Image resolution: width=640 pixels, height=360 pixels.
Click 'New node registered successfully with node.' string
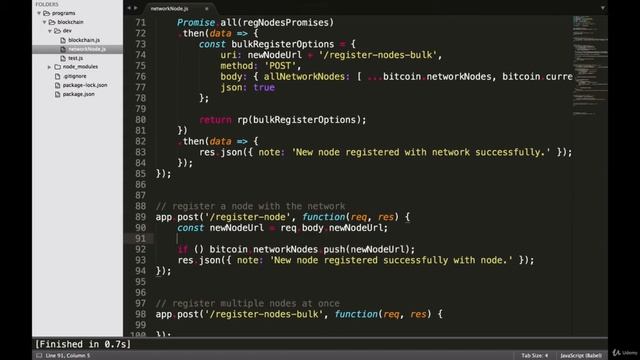coord(391,260)
